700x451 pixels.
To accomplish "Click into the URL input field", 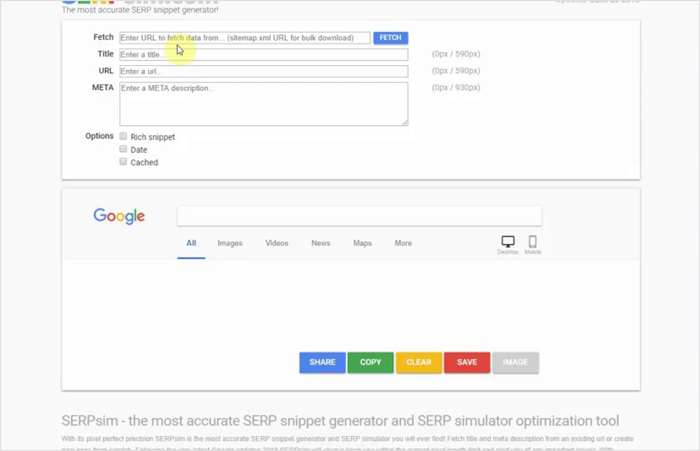I will point(263,71).
